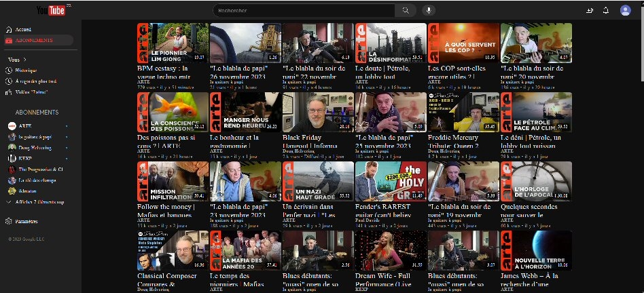The width and height of the screenshot is (644, 293).
Task: Click the search magnifier button
Action: 406,11
